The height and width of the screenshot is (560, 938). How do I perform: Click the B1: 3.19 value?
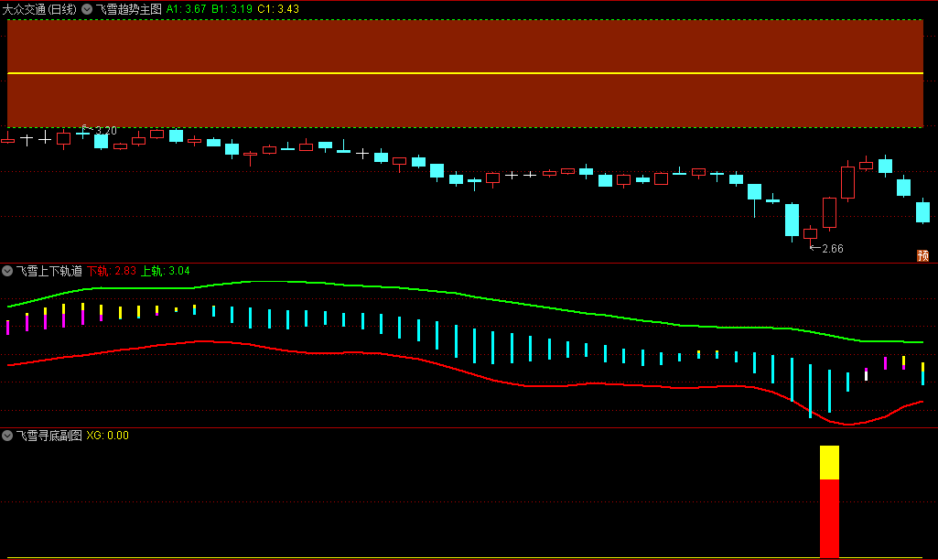[232, 9]
